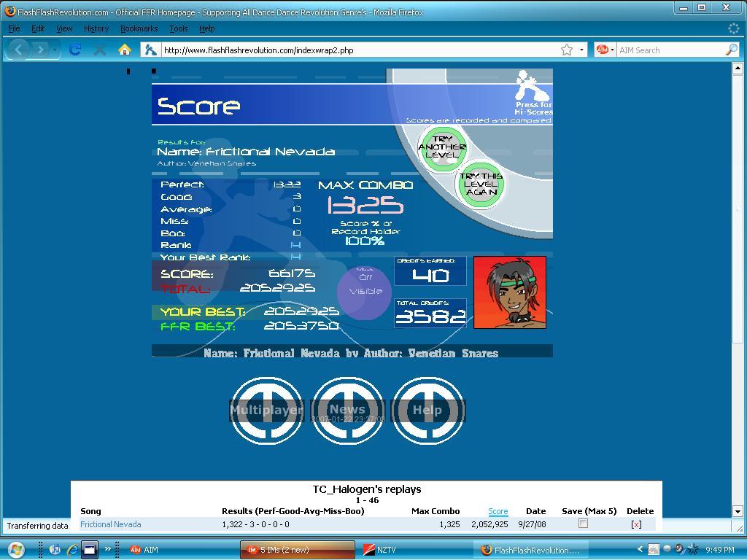Go back using Firefox back arrow
Viewport: 747px width, 560px height.
coord(18,50)
